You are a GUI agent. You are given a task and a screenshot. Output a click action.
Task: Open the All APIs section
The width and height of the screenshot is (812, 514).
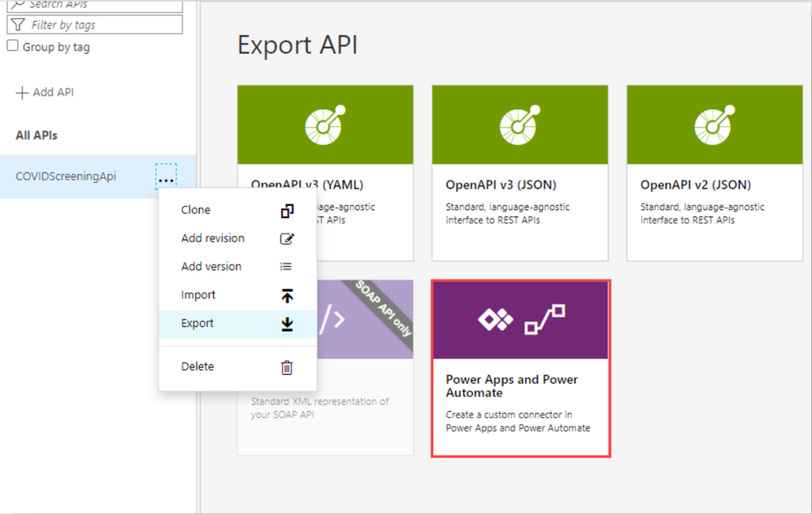(37, 136)
